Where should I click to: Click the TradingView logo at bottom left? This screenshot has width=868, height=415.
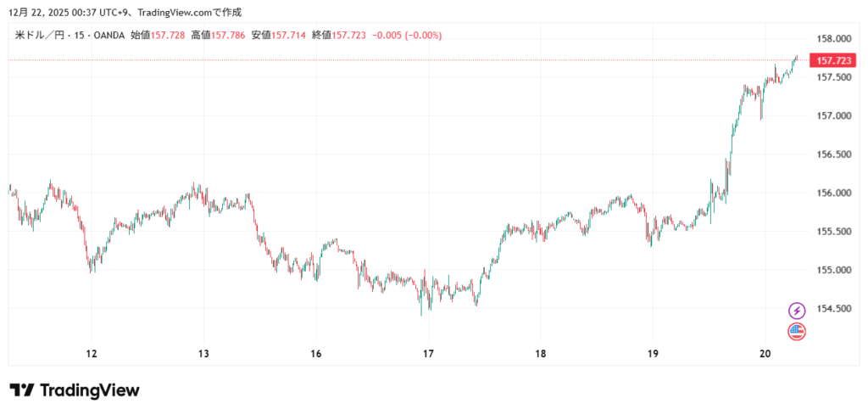click(75, 390)
